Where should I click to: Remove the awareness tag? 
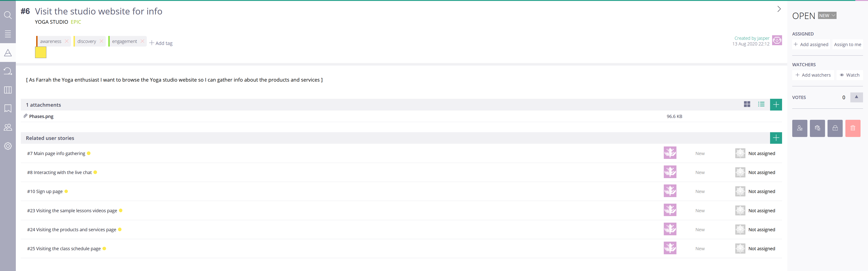click(x=67, y=41)
